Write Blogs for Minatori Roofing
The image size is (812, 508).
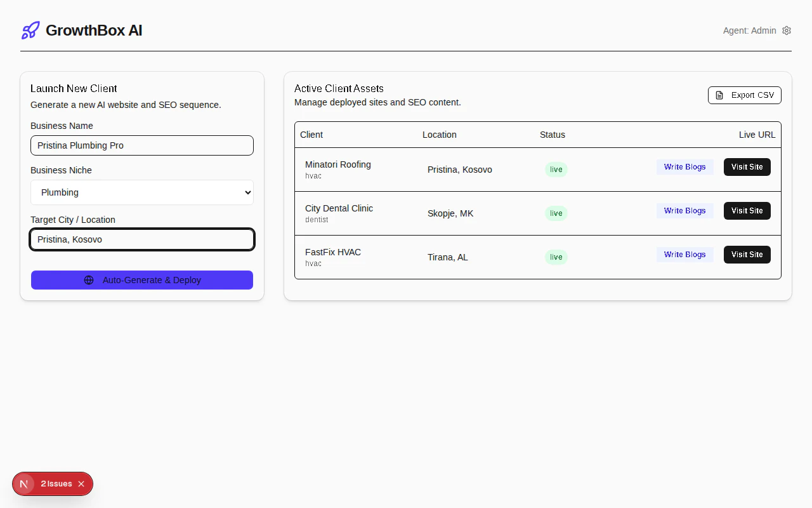(685, 167)
